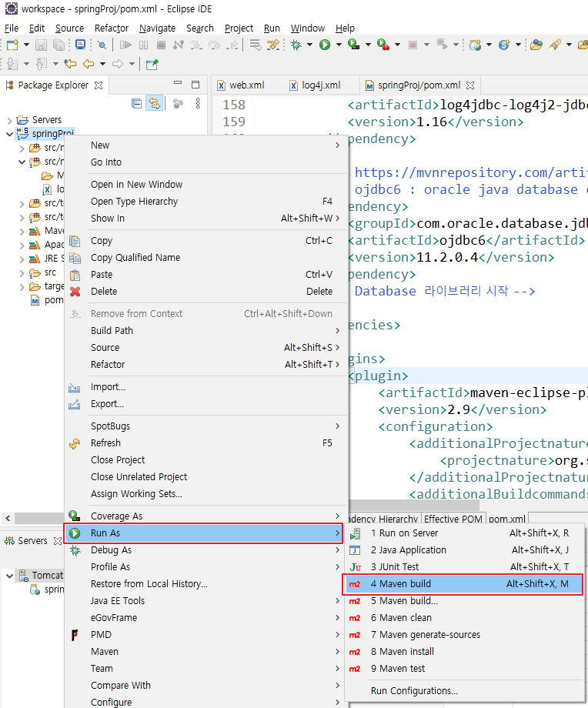This screenshot has width=588, height=708.
Task: Collapse the Tomcat server node in Servers view
Action: (x=9, y=576)
